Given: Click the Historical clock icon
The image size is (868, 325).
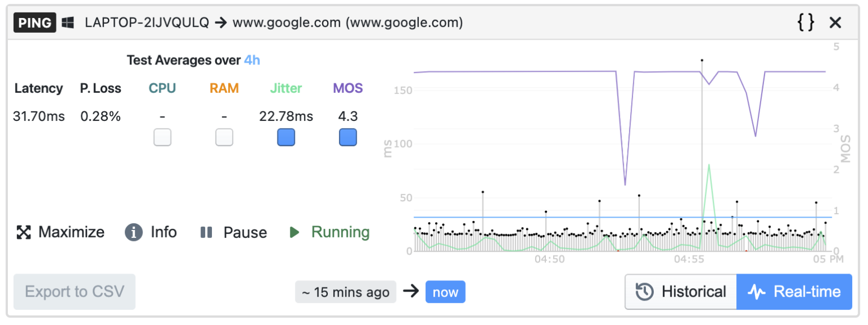Looking at the screenshot, I should [x=645, y=292].
